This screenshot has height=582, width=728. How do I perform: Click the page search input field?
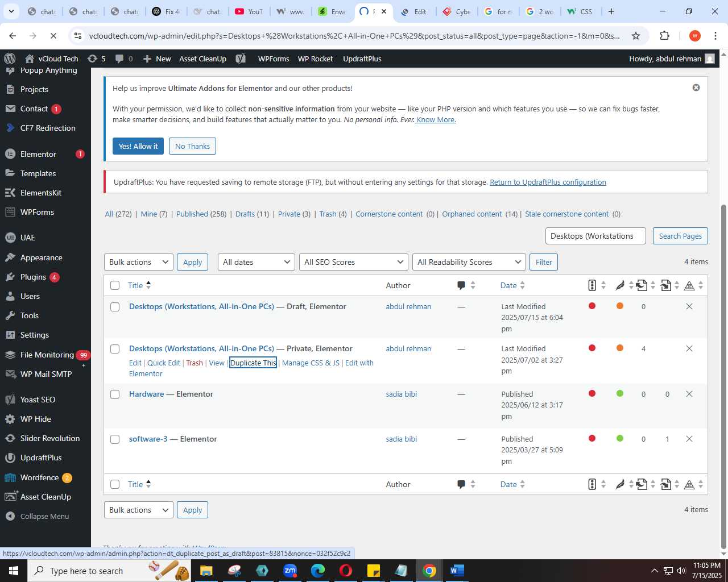coord(595,236)
